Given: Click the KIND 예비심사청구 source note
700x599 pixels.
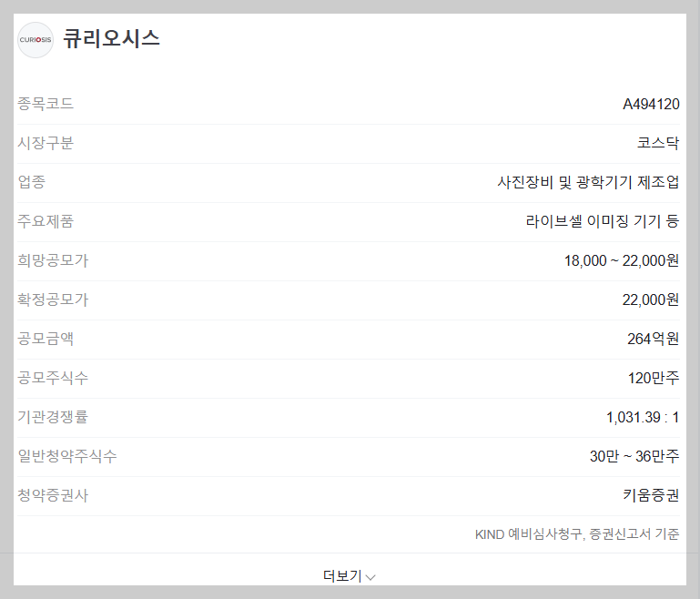Looking at the screenshot, I should (577, 534).
